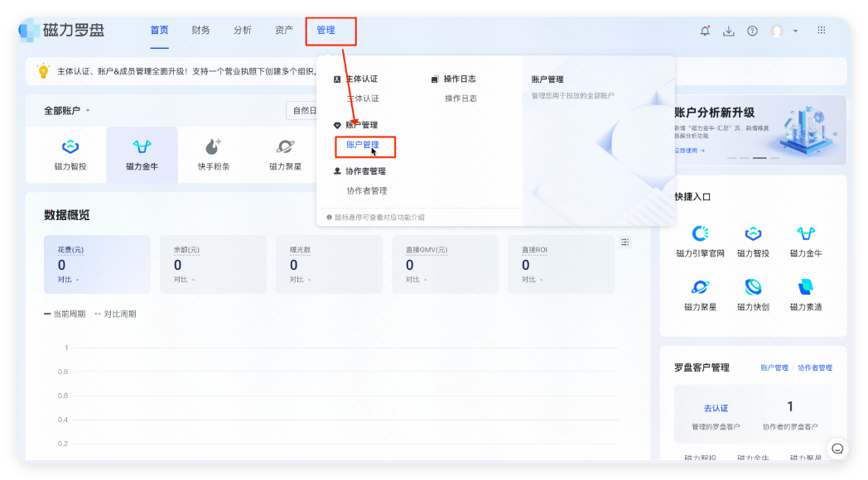Click the 主体认证 group heading in menu
Viewport: 868px width, 480px height.
[x=362, y=79]
